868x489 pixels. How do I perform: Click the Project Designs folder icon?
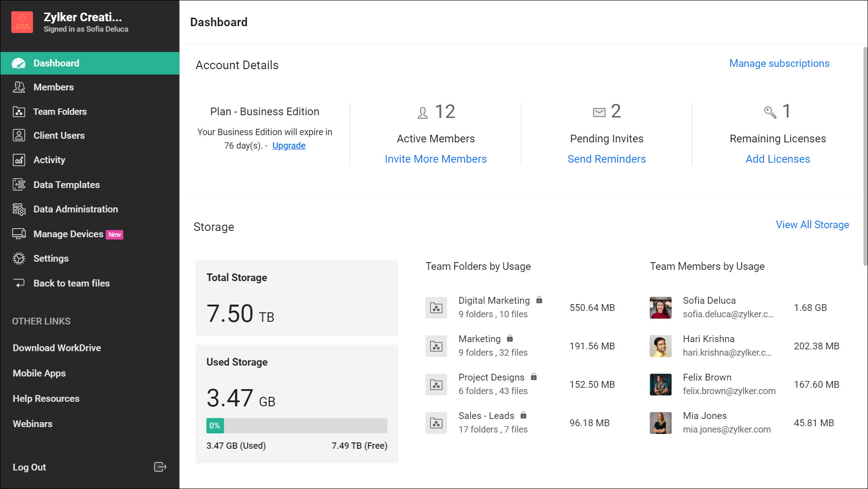click(436, 385)
